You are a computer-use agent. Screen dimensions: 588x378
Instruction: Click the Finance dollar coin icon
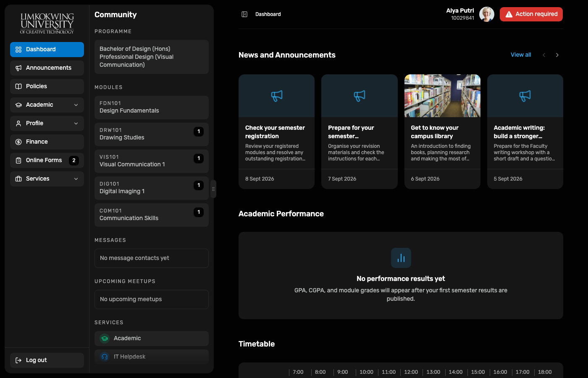[x=18, y=142]
